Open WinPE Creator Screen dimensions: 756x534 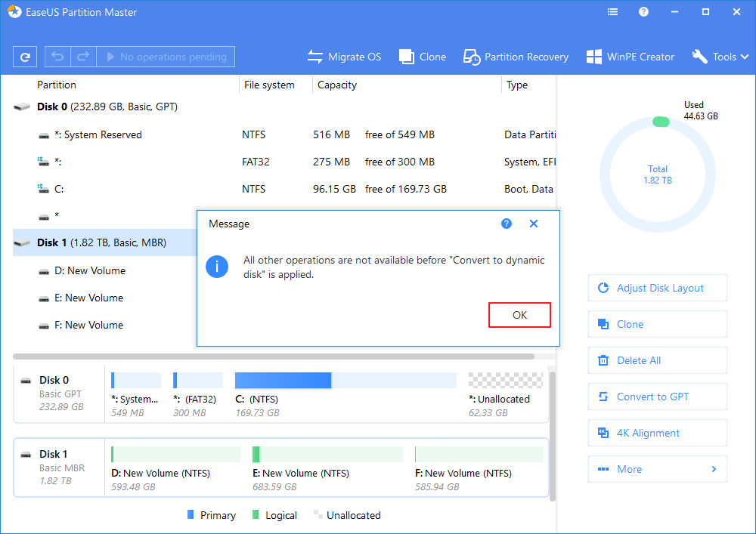(631, 57)
